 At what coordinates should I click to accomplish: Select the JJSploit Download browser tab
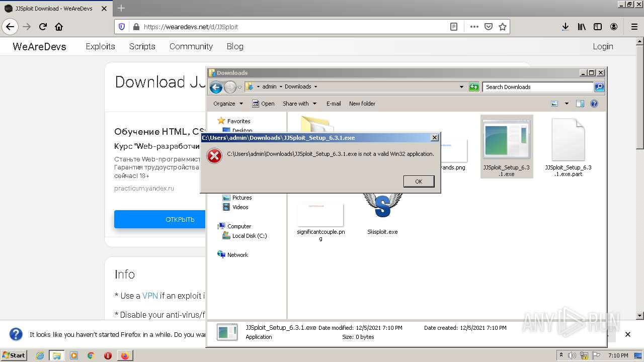coord(55,8)
